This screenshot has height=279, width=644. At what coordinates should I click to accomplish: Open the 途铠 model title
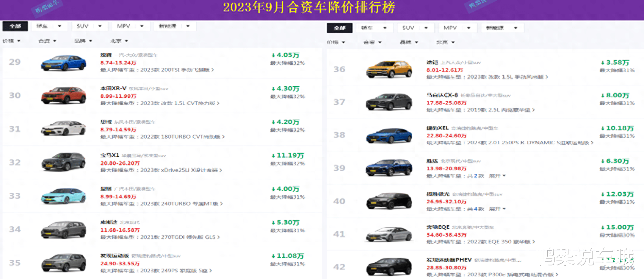pyautogui.click(x=432, y=62)
